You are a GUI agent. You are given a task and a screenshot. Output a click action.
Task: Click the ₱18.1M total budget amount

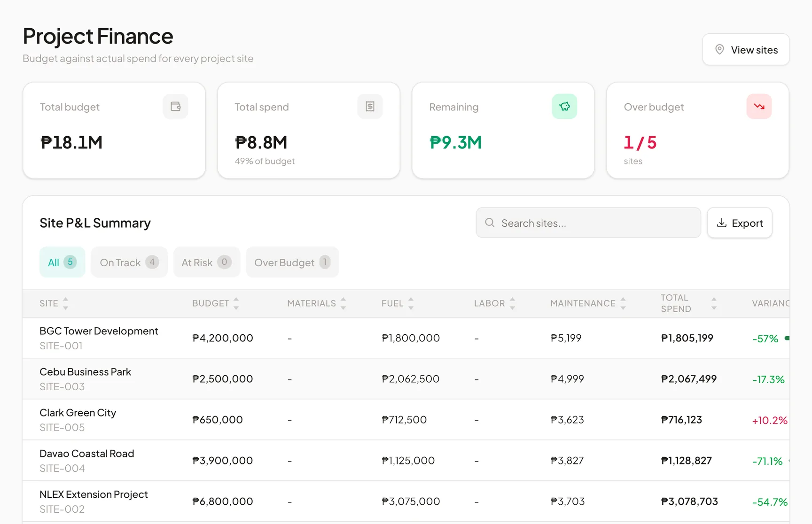71,142
